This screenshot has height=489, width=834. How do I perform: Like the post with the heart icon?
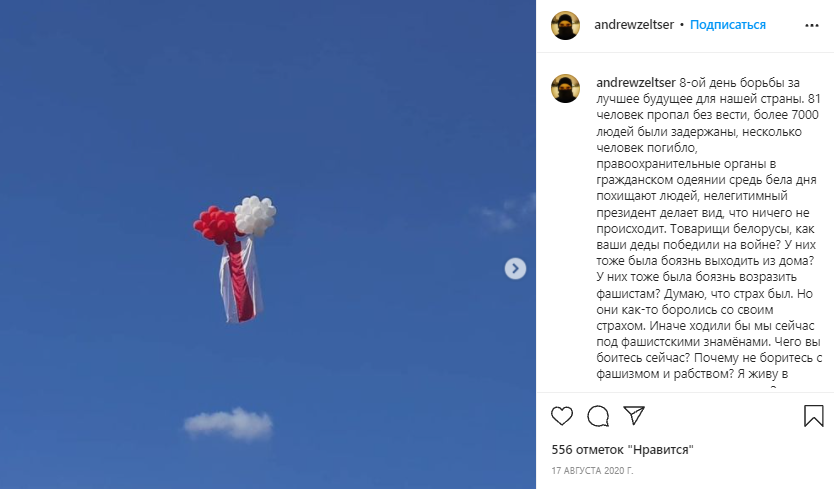coord(562,416)
